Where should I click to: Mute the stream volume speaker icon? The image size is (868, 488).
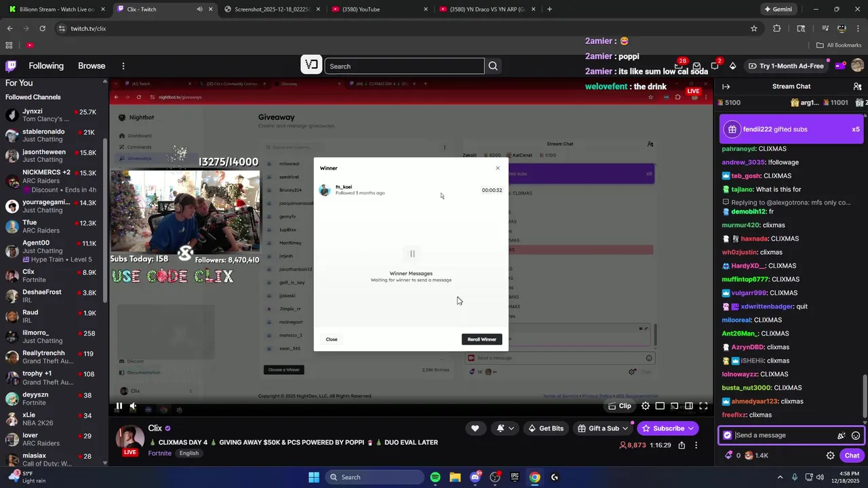[133, 406]
